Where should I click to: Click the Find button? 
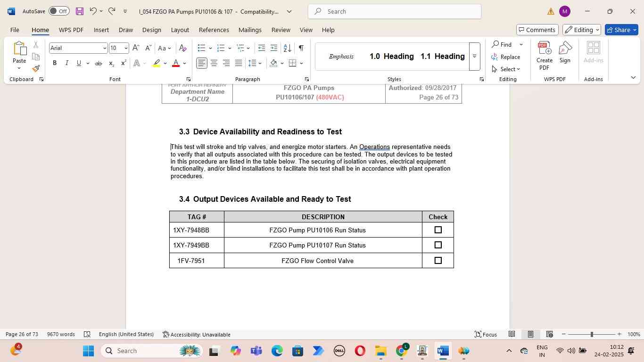tap(502, 45)
